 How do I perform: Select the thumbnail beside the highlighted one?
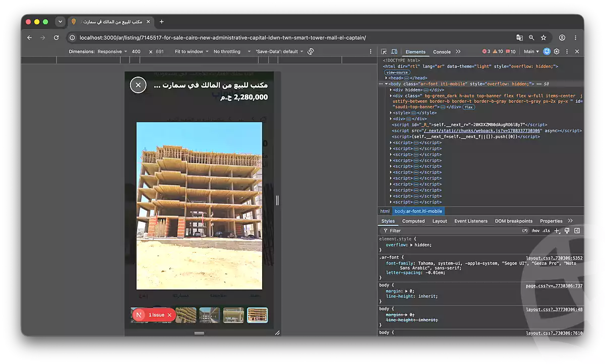(x=233, y=315)
